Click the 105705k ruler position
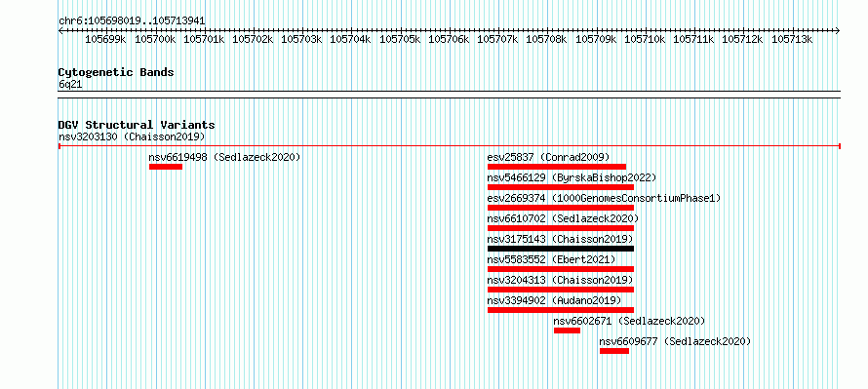 click(x=400, y=39)
